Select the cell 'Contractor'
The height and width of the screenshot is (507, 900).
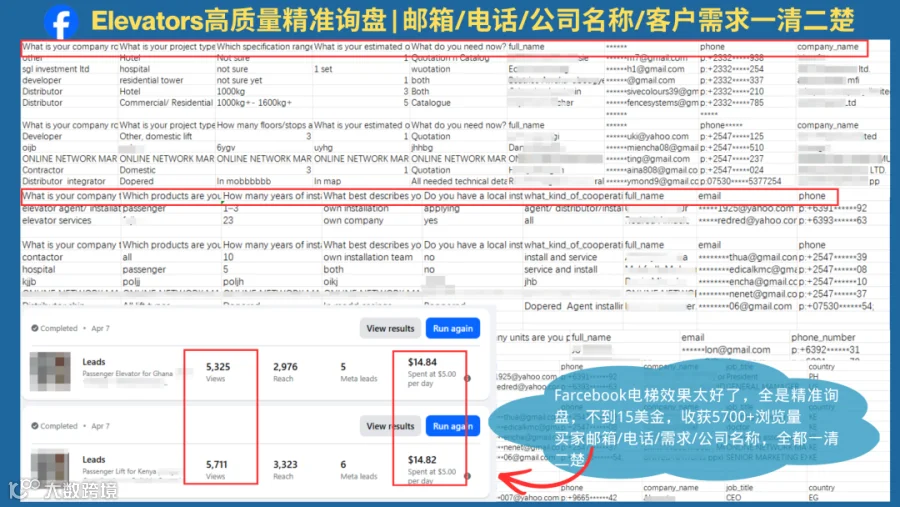pyautogui.click(x=43, y=170)
